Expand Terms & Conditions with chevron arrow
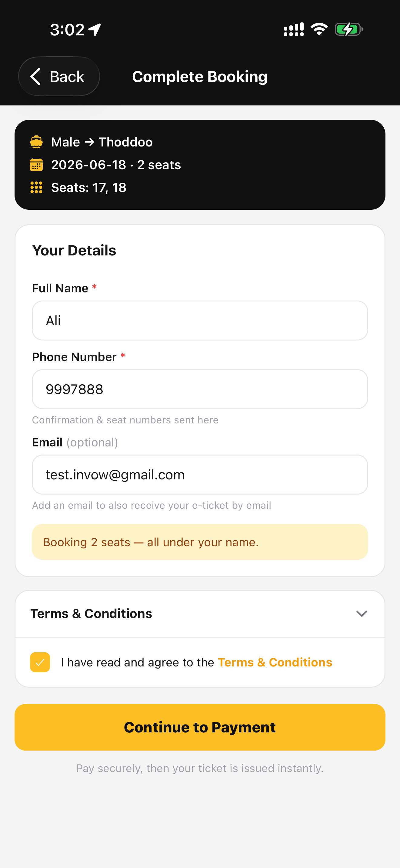The width and height of the screenshot is (400, 868). click(362, 613)
